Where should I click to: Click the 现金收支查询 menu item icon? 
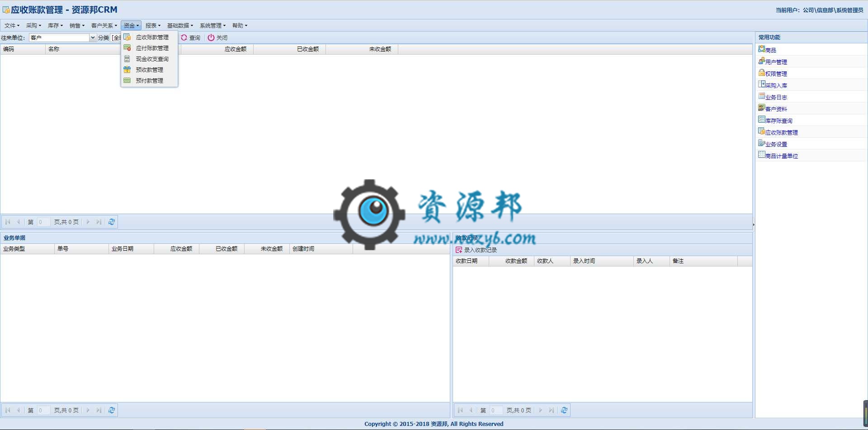(127, 59)
